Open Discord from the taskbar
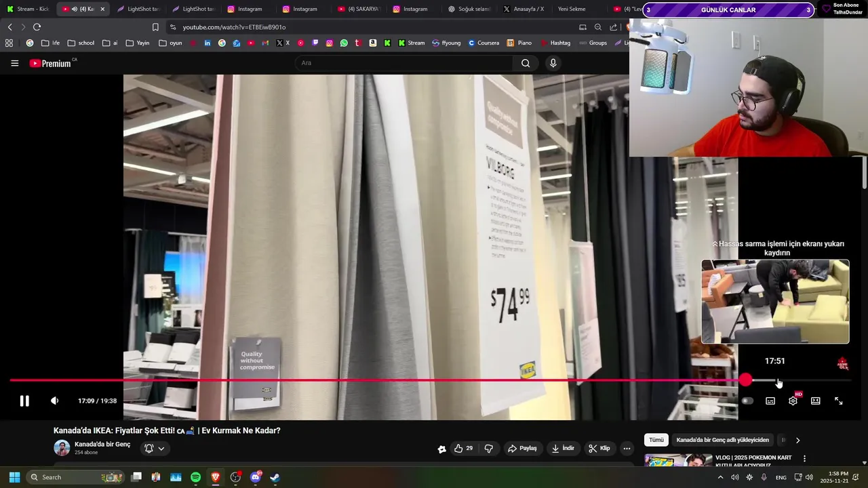The image size is (868, 488). pyautogui.click(x=255, y=477)
